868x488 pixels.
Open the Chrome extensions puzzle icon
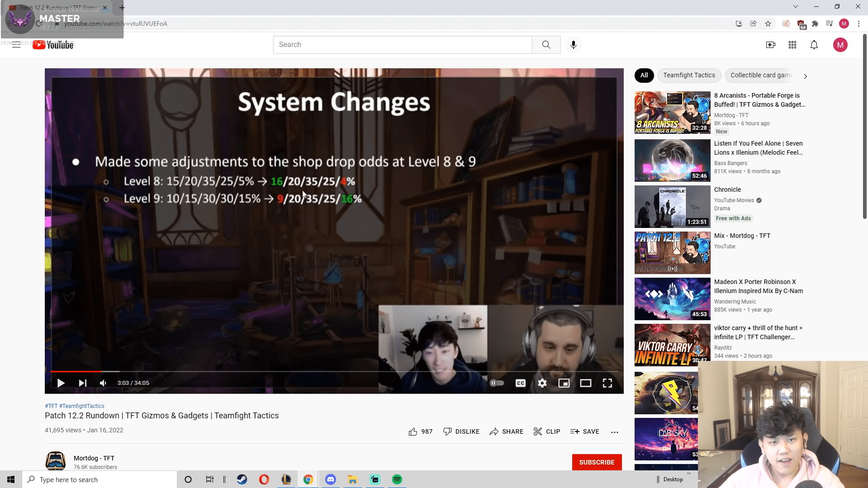(815, 24)
